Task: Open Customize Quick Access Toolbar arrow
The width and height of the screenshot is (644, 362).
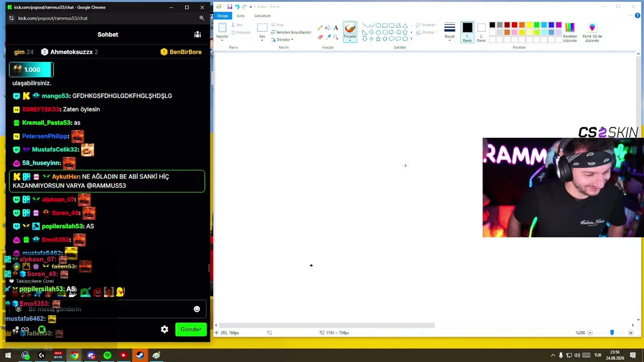Action: (252, 7)
